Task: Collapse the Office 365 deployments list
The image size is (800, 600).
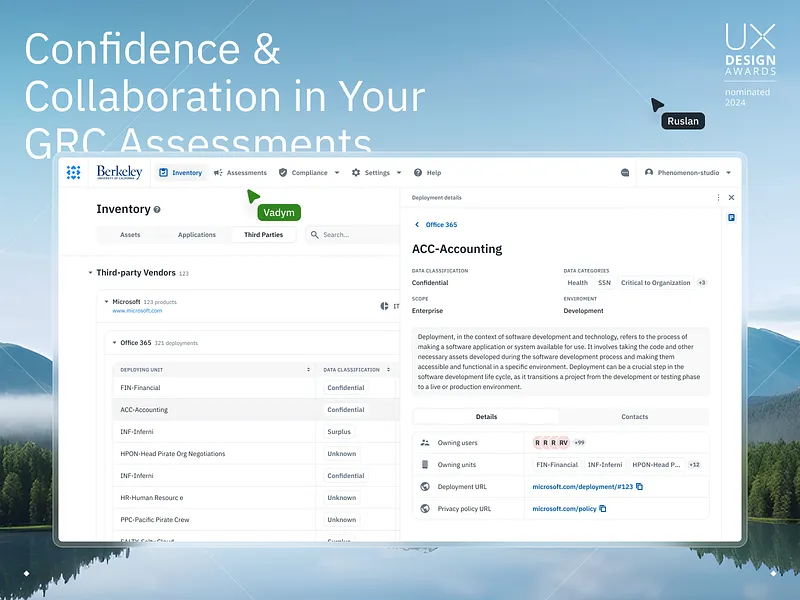Action: click(115, 342)
